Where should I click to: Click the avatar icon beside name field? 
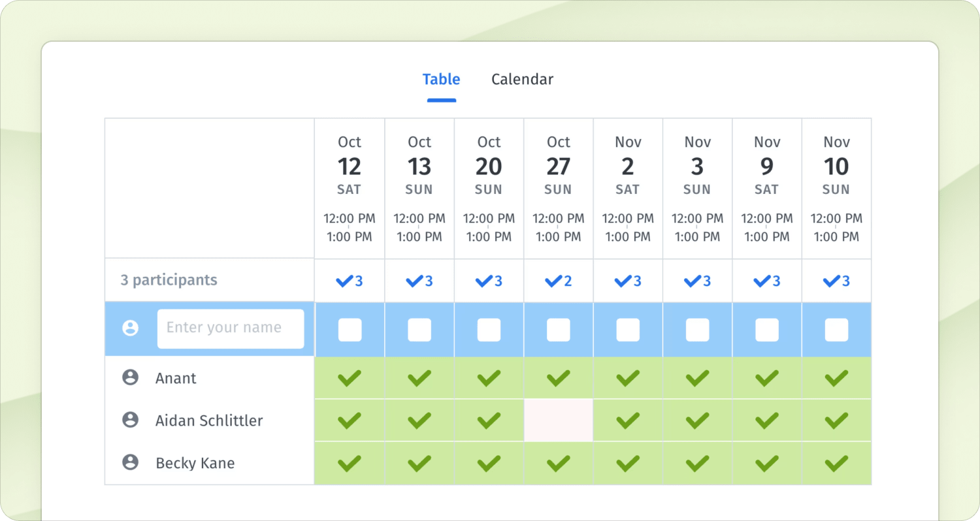(x=131, y=328)
